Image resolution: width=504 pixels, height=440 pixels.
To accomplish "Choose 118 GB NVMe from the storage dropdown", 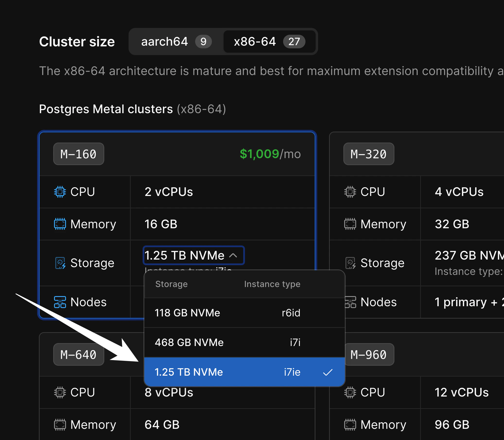I will (x=188, y=313).
